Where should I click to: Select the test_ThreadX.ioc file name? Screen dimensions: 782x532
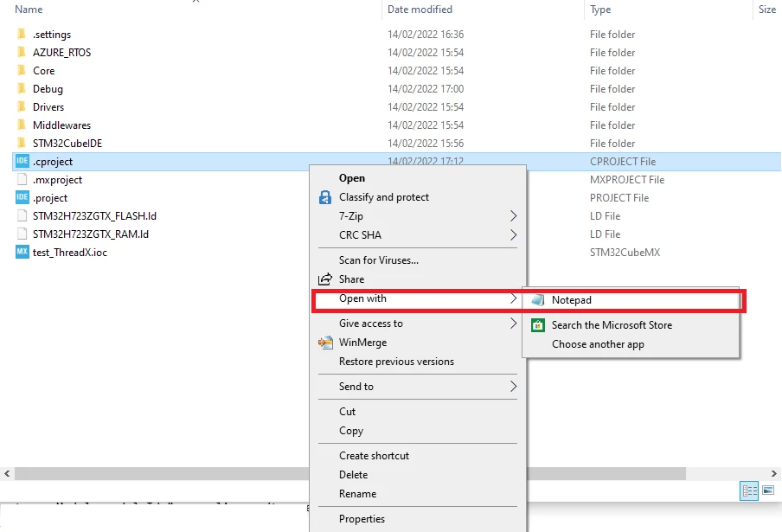[70, 253]
